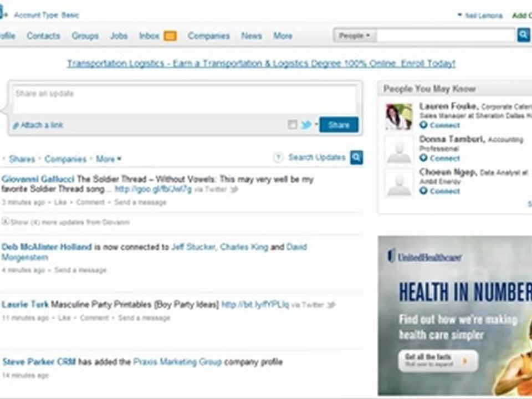Open the Companies menu

[209, 36]
